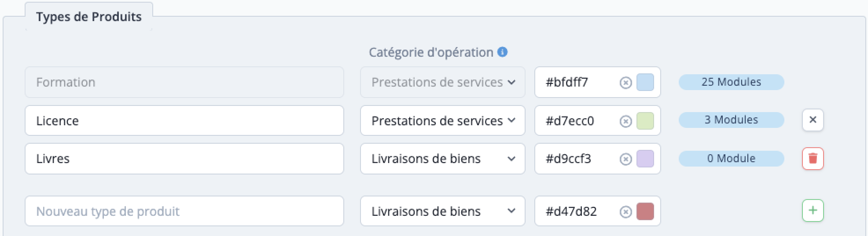Focus the Nouveau type de produit field

(184, 211)
